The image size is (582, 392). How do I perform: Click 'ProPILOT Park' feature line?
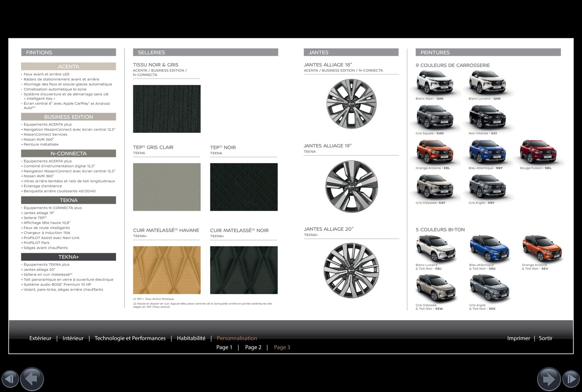35,243
